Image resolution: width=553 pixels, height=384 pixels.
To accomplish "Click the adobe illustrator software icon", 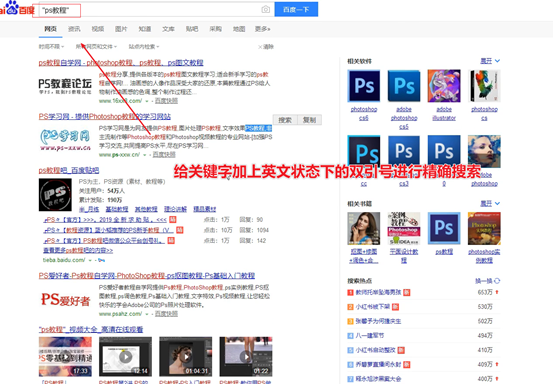I will [444, 86].
